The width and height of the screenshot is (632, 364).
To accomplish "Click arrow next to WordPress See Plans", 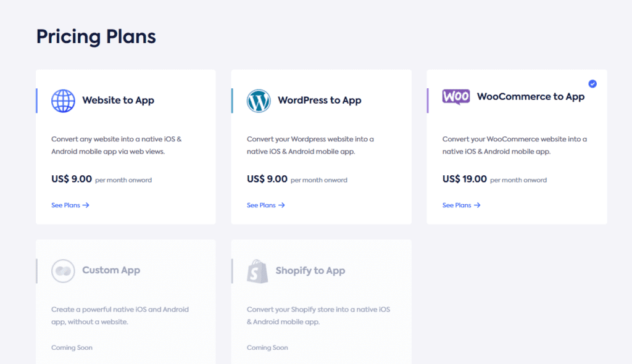I will [x=281, y=205].
